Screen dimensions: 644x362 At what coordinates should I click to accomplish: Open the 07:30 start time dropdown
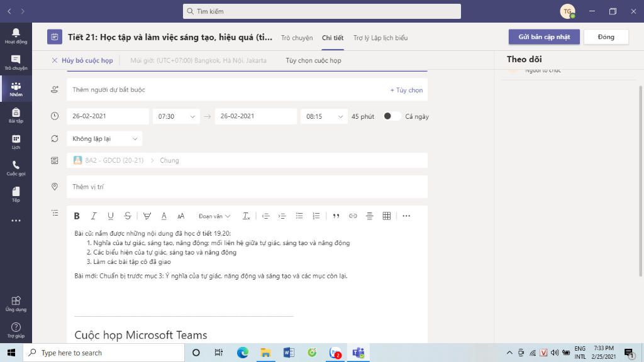point(176,116)
